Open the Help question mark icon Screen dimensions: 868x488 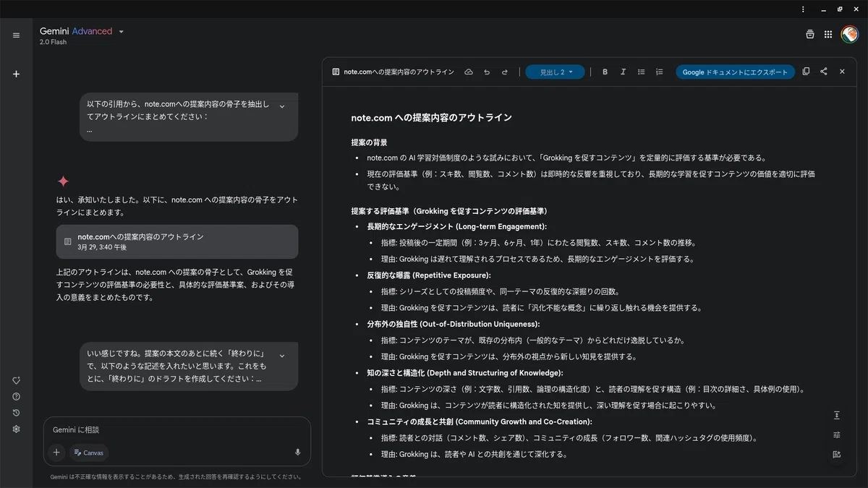pos(16,397)
